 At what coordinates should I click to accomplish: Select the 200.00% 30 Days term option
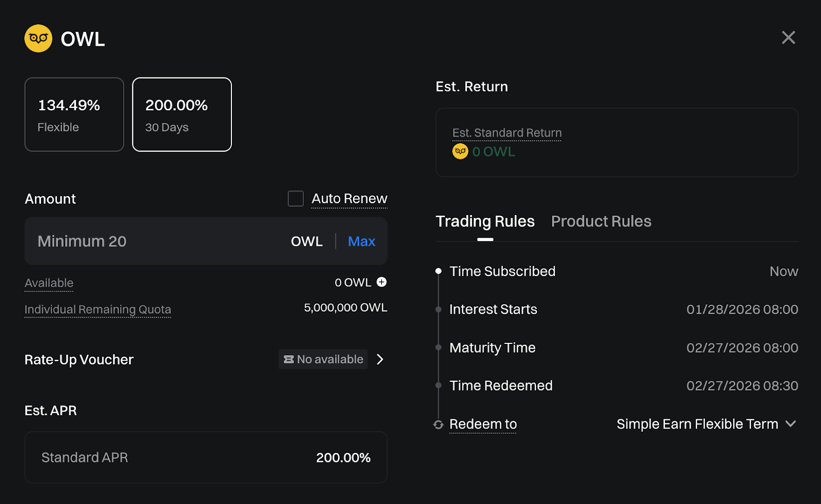182,114
